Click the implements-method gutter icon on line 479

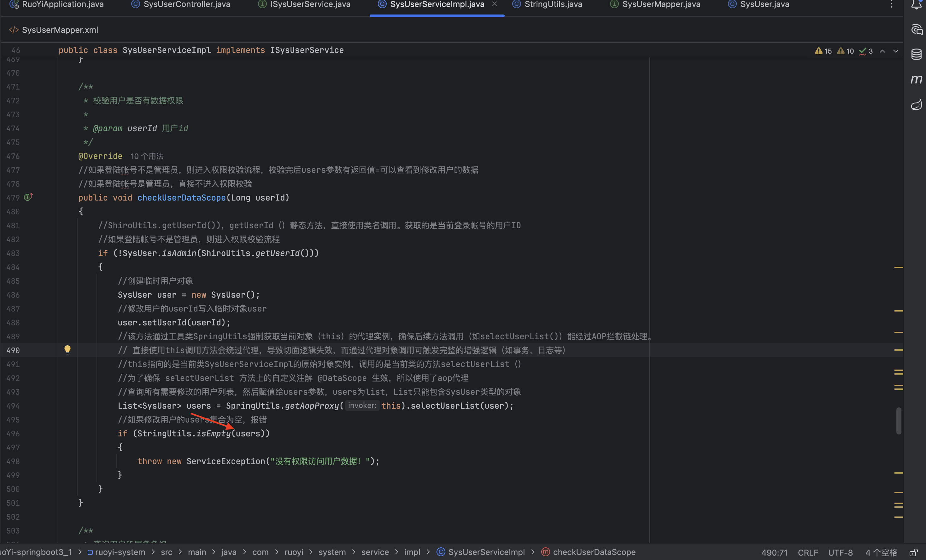click(28, 197)
